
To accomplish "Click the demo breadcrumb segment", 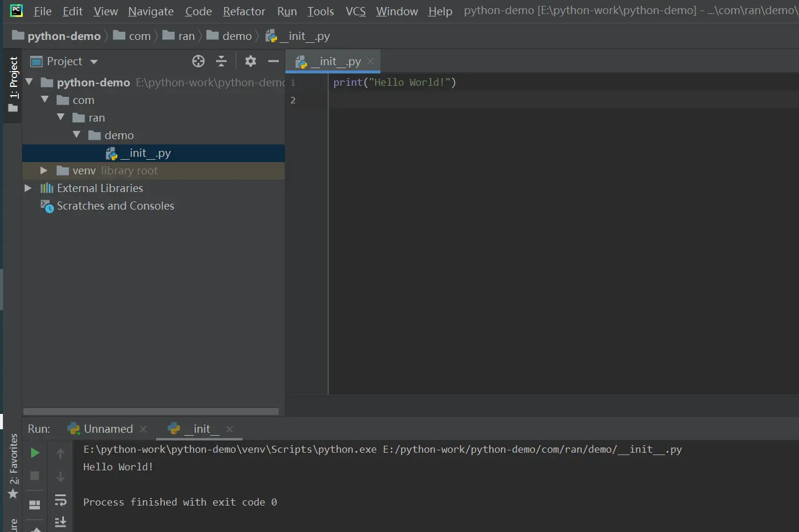I will coord(229,36).
